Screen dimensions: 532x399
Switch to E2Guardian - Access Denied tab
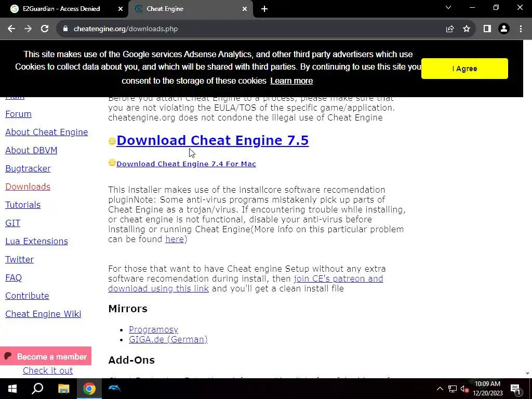tap(64, 9)
